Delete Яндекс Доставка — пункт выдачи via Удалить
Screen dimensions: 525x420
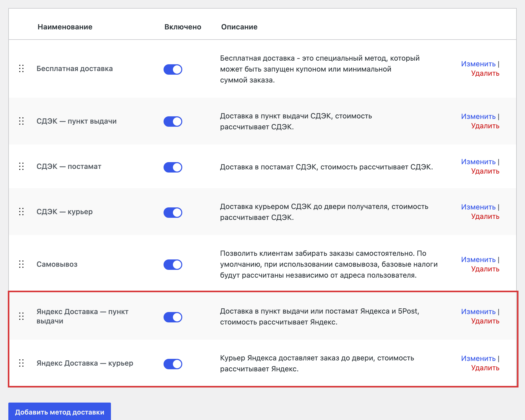pos(485,321)
